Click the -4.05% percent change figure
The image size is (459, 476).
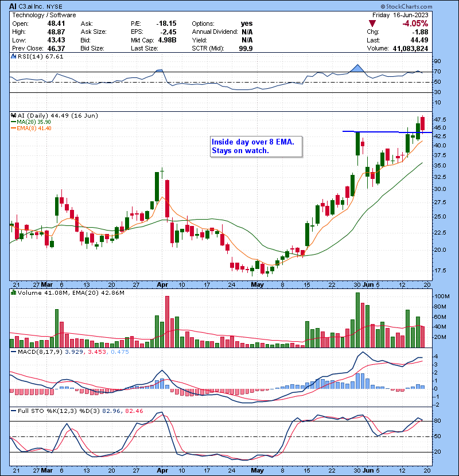click(x=415, y=24)
